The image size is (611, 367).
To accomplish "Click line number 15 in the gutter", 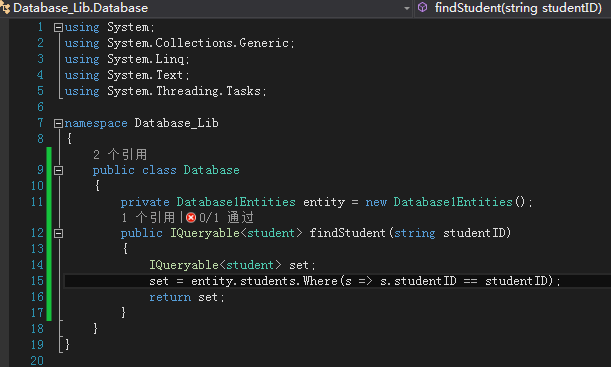I will coord(37,281).
